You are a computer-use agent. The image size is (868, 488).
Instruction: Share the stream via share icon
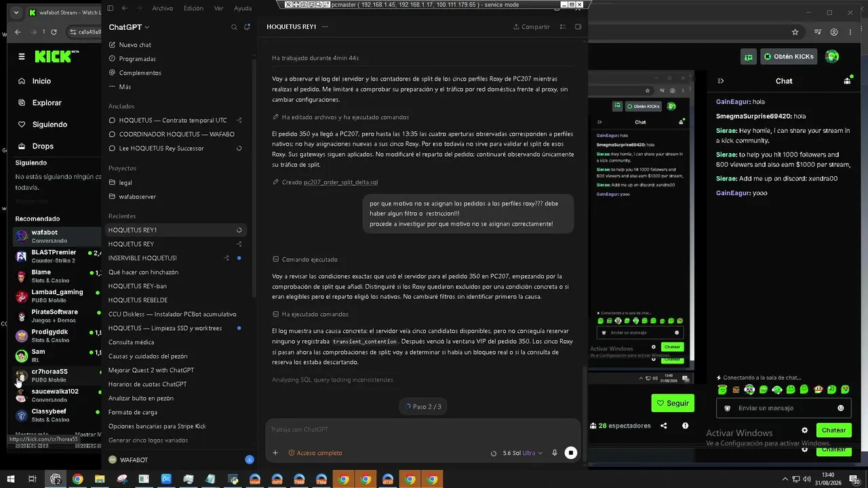664,426
